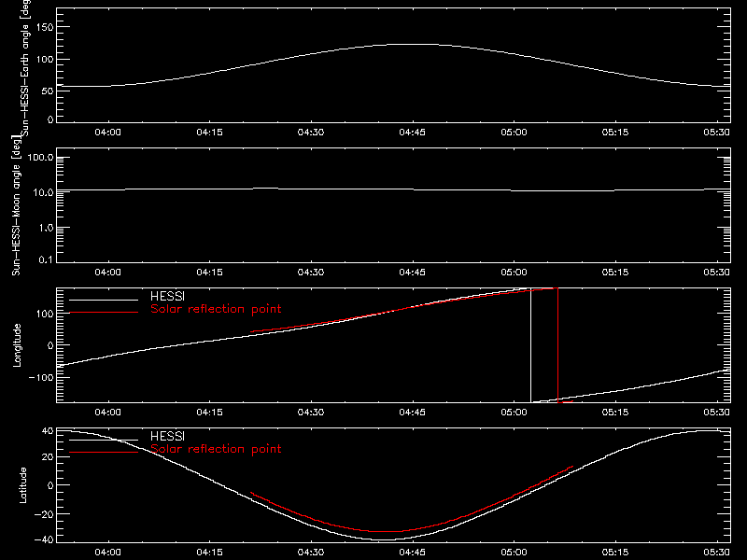Click the 04:15 time label under Moon angle plot
The image size is (747, 560).
click(x=209, y=272)
